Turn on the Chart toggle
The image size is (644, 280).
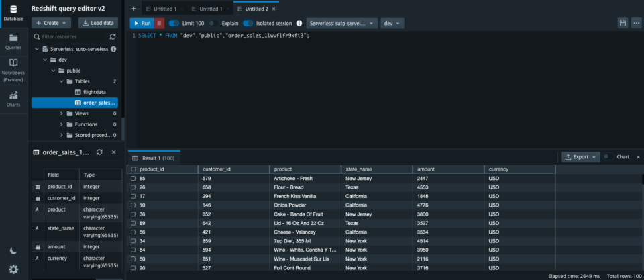tap(608, 157)
